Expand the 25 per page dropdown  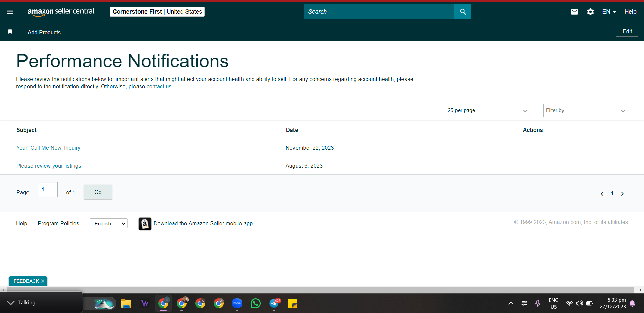click(487, 110)
